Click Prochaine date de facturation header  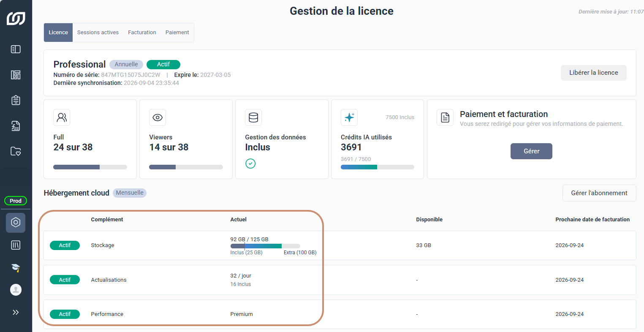592,220
